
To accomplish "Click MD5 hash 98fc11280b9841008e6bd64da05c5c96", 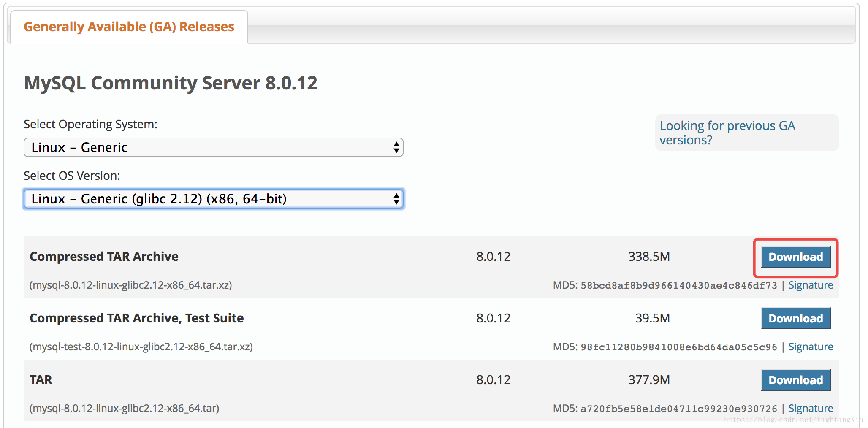I will (x=678, y=347).
